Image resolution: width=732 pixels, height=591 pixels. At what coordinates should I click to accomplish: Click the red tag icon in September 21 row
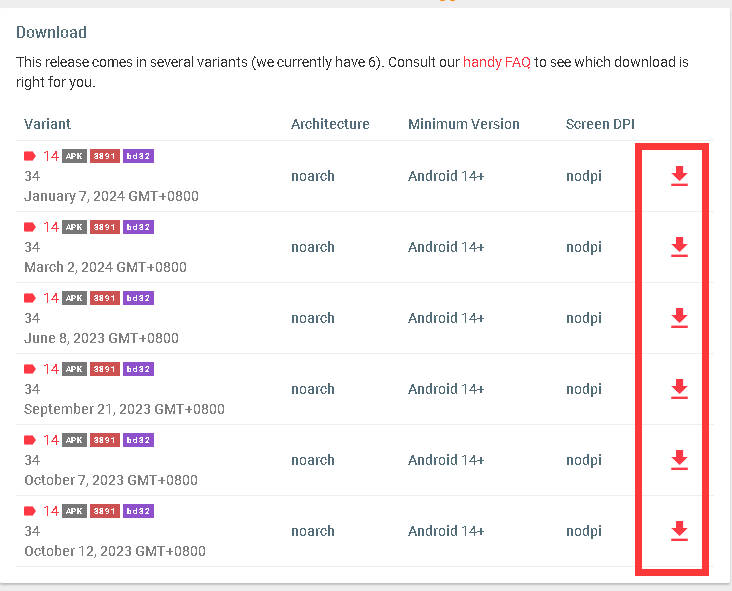coord(30,369)
